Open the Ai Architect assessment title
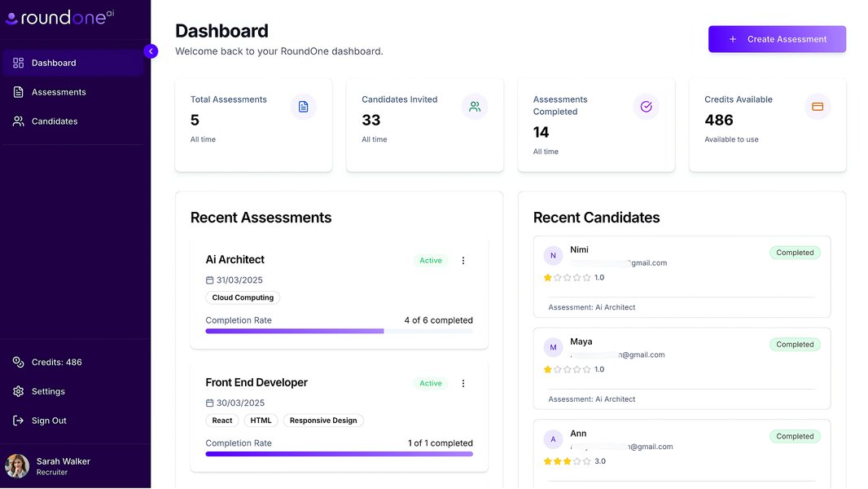Screen dimensions: 868x489 [x=235, y=260]
